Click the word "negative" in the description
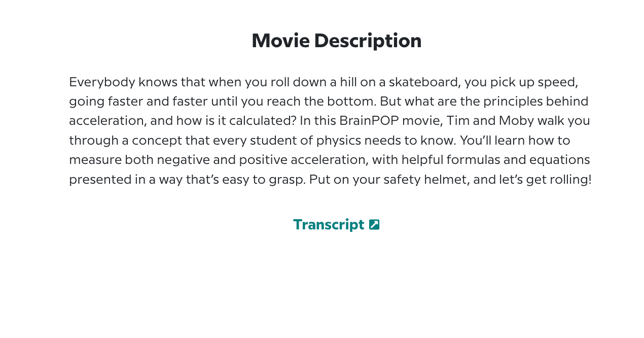This screenshot has height=338, width=644. [183, 160]
